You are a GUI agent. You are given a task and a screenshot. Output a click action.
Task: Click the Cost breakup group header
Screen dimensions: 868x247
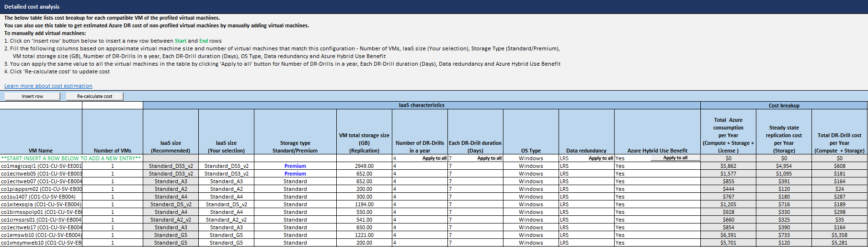click(784, 105)
